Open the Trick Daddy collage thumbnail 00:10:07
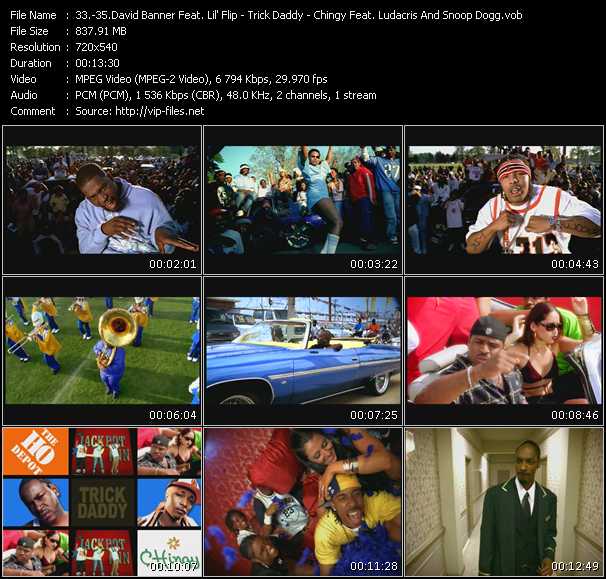The width and height of the screenshot is (606, 579). click(102, 502)
